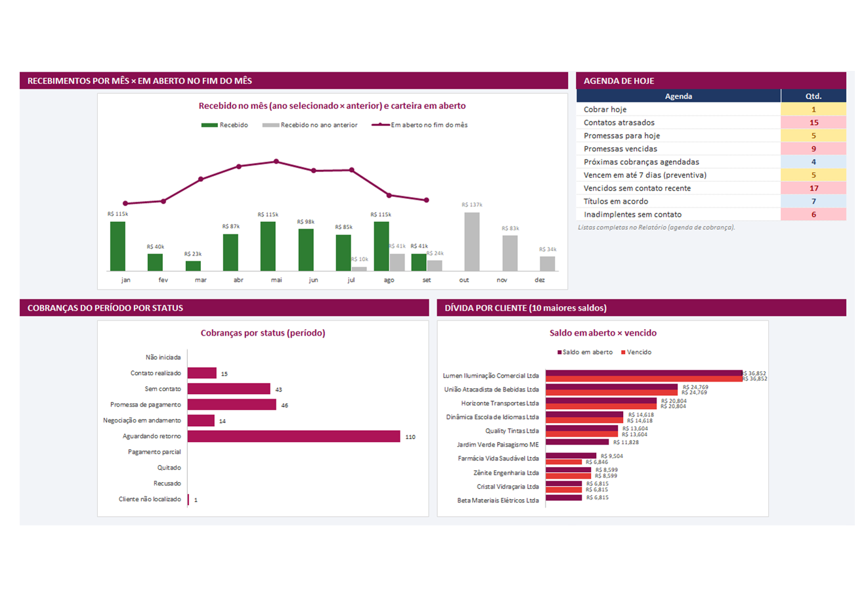Image resolution: width=868 pixels, height=597 pixels.
Task: Select the green Recebido bar for jan
Action: click(x=118, y=246)
